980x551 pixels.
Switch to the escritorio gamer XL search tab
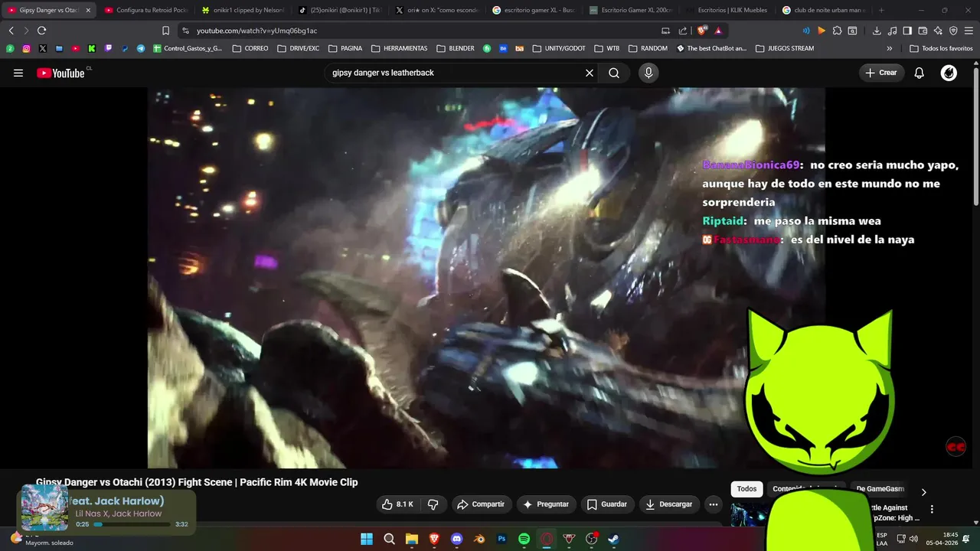click(534, 10)
